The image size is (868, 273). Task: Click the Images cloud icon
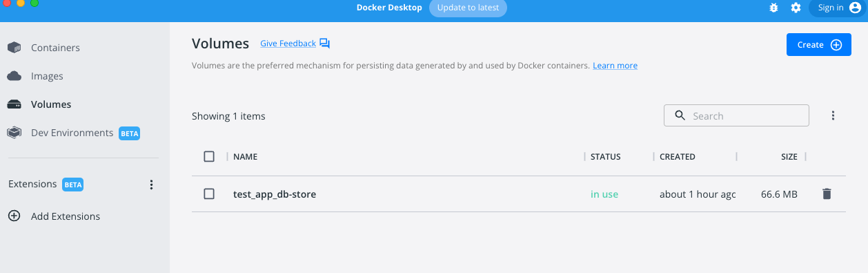(14, 76)
